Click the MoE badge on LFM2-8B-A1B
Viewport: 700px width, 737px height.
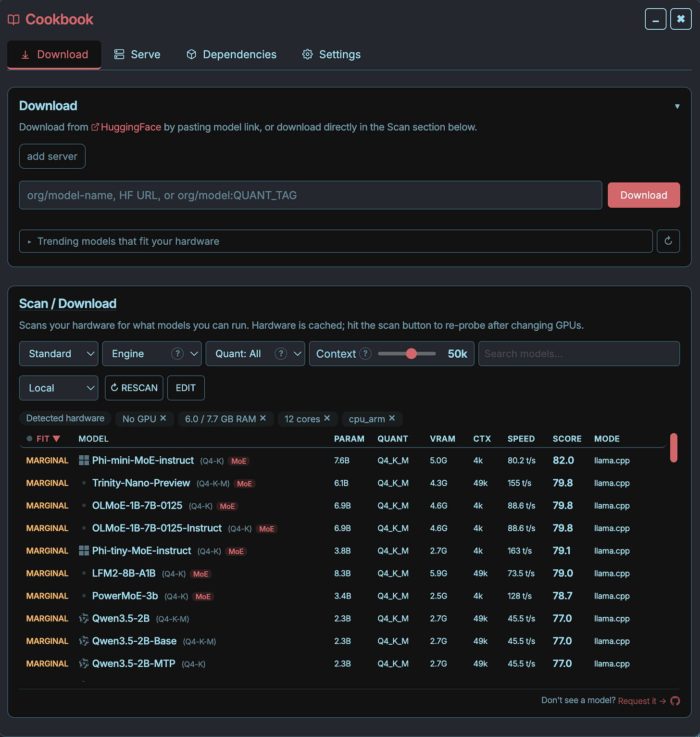pos(200,574)
